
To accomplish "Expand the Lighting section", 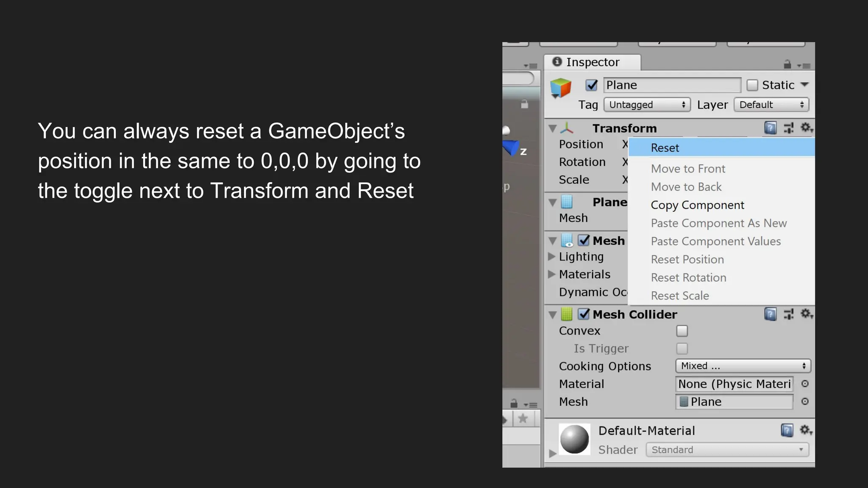I will click(551, 256).
